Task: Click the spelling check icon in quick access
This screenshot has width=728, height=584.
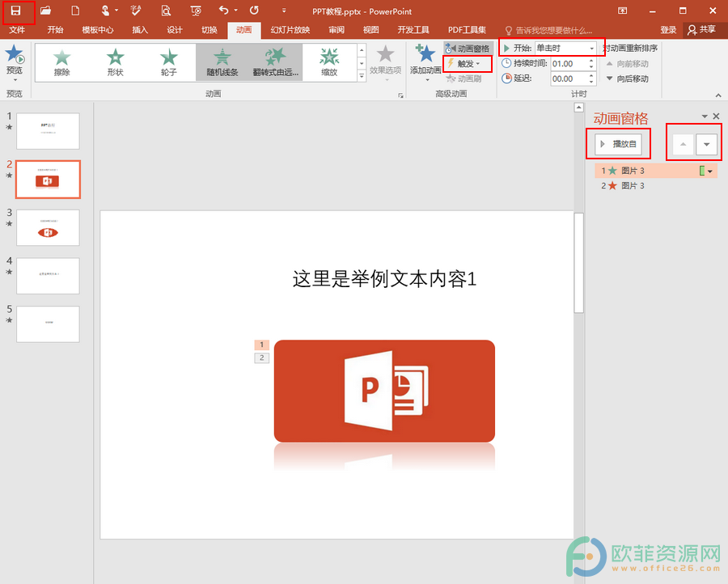Action: pos(136,11)
